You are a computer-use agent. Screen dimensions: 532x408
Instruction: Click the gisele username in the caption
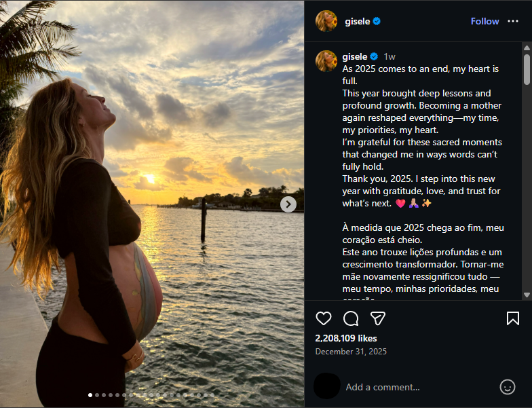pos(355,56)
